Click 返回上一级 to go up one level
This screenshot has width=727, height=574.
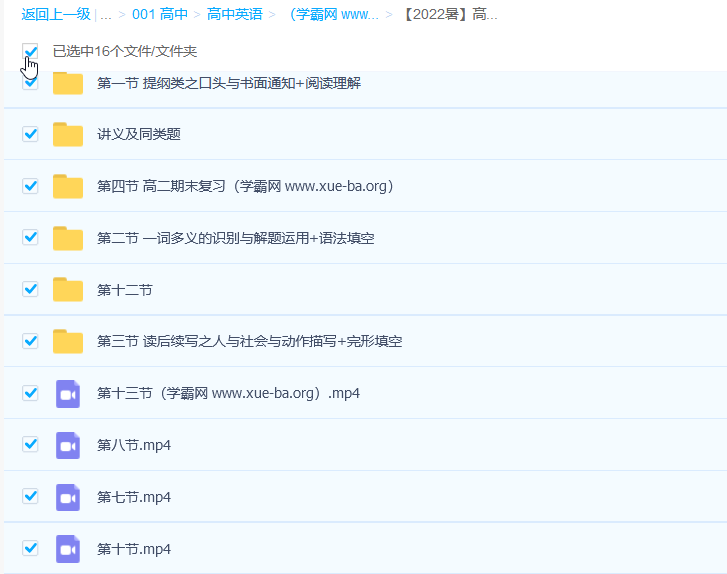click(56, 14)
